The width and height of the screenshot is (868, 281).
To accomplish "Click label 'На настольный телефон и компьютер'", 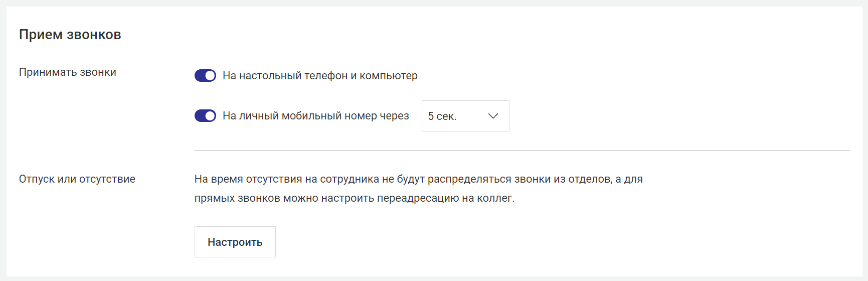I will 320,76.
